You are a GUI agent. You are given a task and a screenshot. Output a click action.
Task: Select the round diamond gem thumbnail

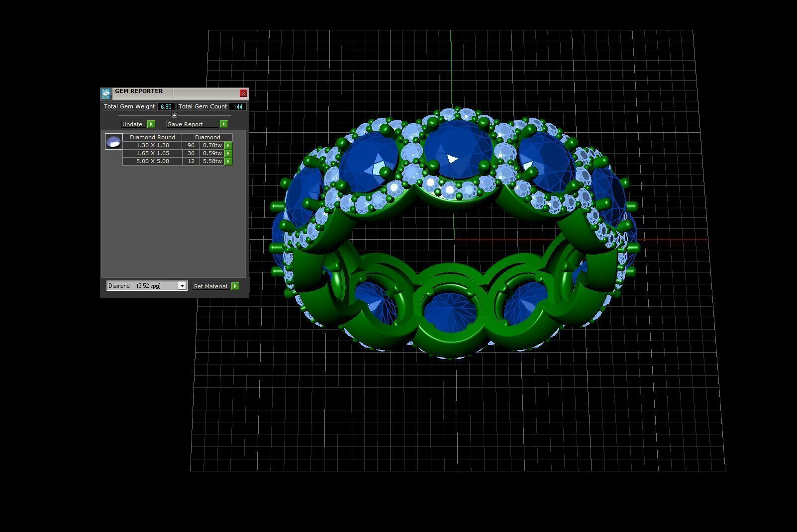click(114, 142)
